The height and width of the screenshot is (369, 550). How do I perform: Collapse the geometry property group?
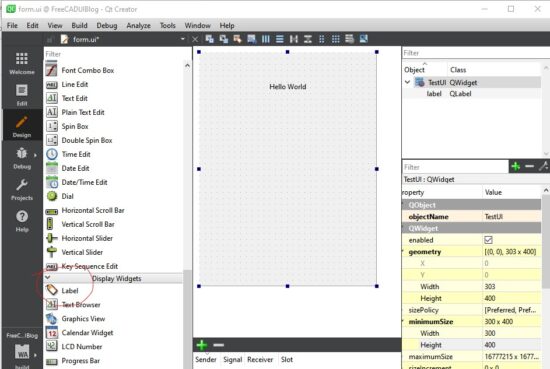point(403,251)
